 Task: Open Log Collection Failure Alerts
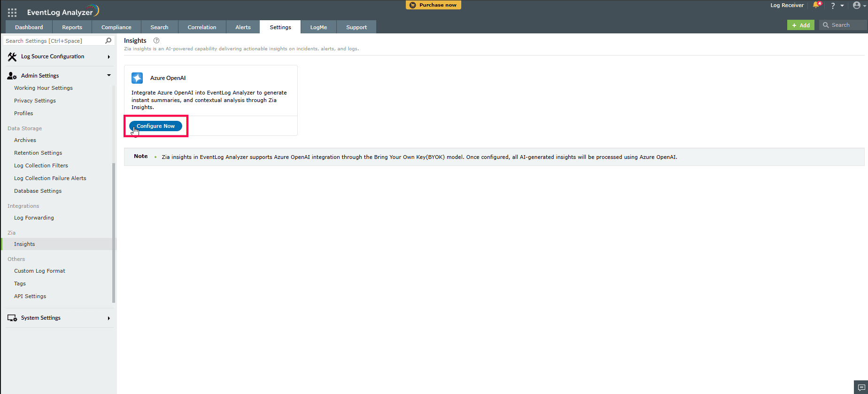tap(50, 178)
